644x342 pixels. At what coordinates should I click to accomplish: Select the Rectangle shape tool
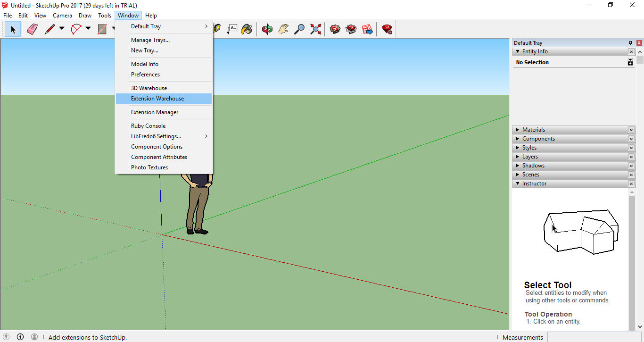pyautogui.click(x=102, y=29)
